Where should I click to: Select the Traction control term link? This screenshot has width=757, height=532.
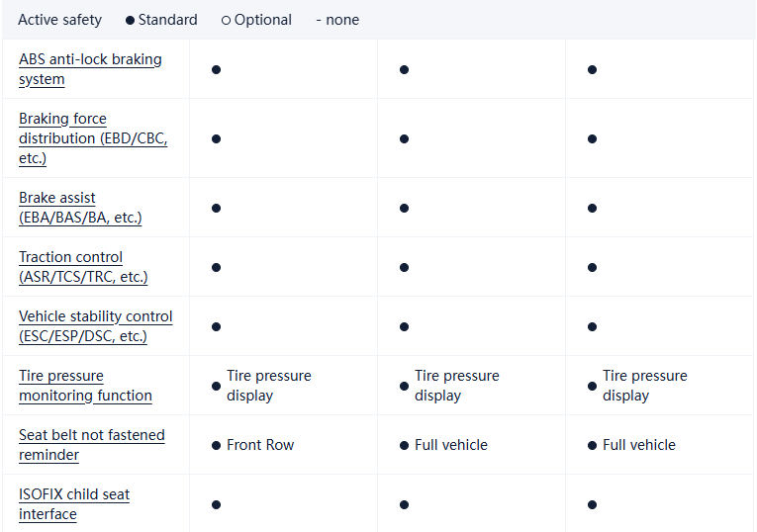[x=82, y=267]
